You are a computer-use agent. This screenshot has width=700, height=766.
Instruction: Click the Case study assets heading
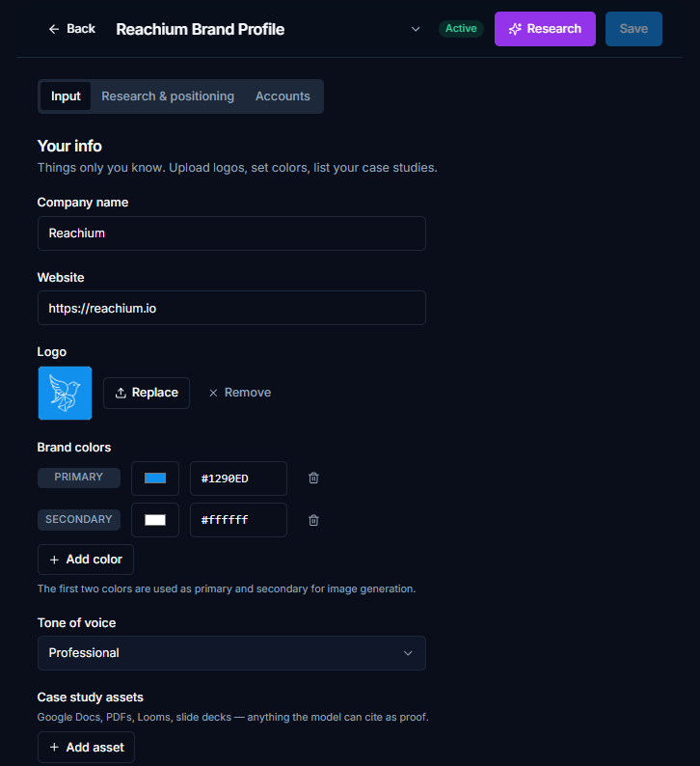91,698
